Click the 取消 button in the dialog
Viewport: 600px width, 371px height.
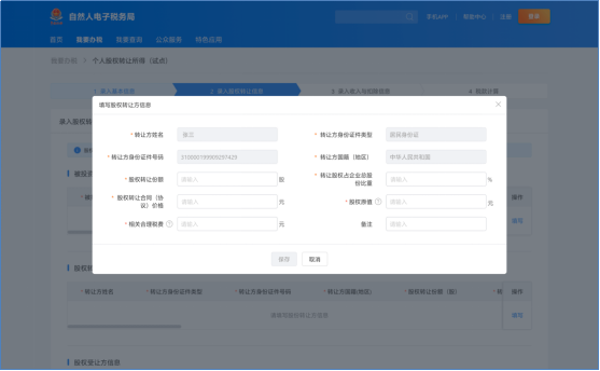click(315, 259)
